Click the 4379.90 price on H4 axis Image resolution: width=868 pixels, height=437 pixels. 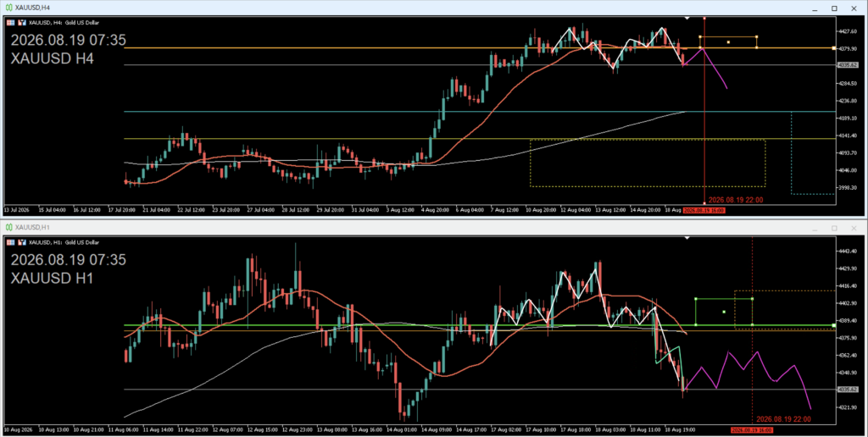click(x=848, y=48)
